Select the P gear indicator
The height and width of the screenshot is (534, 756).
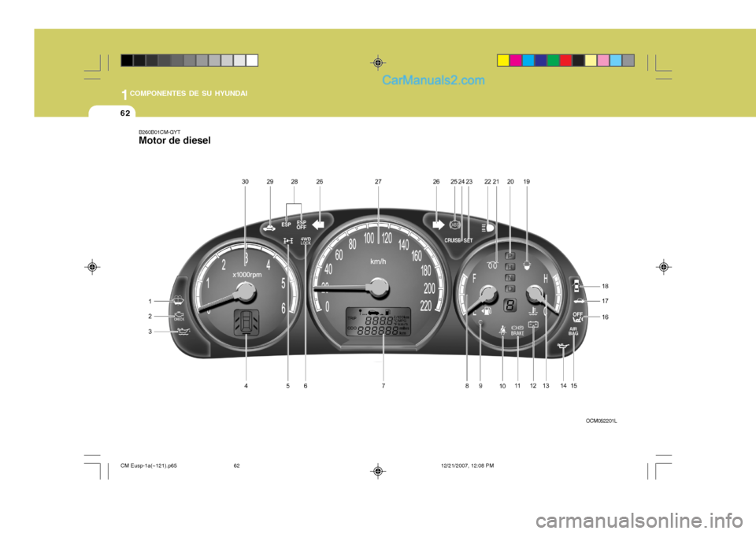(510, 256)
